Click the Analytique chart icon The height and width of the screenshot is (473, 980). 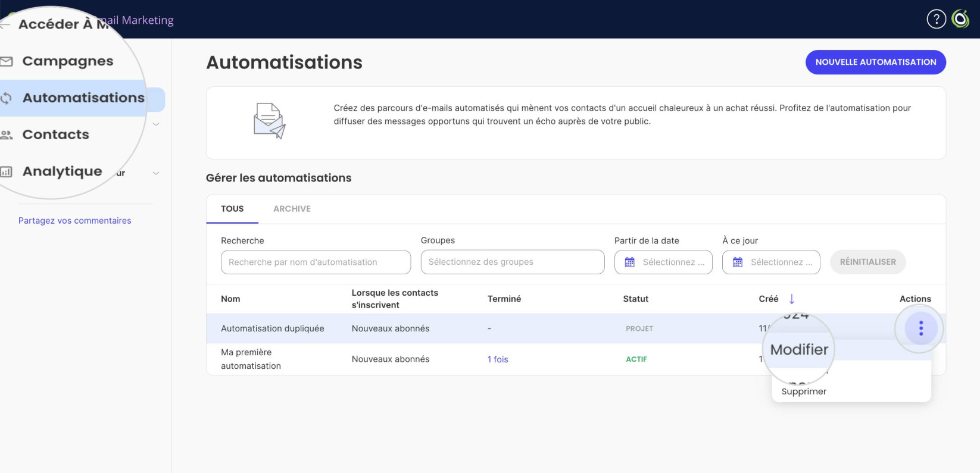coord(7,172)
